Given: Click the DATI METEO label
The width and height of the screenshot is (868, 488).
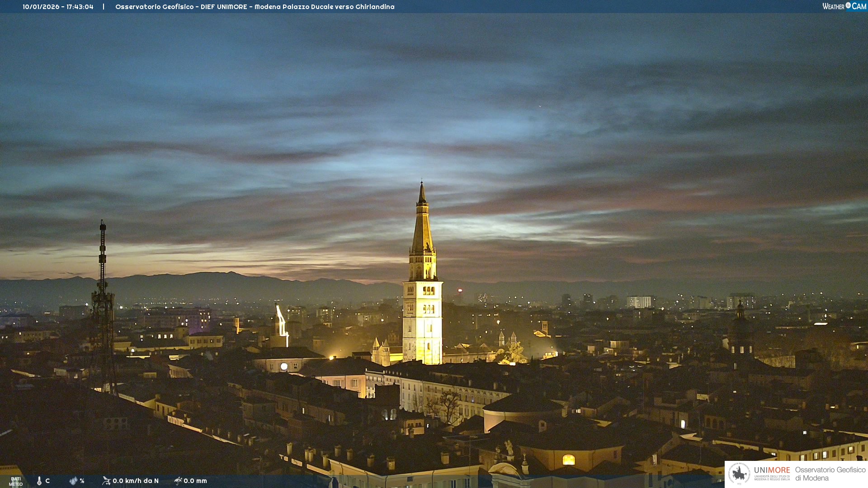Looking at the screenshot, I should click(16, 481).
